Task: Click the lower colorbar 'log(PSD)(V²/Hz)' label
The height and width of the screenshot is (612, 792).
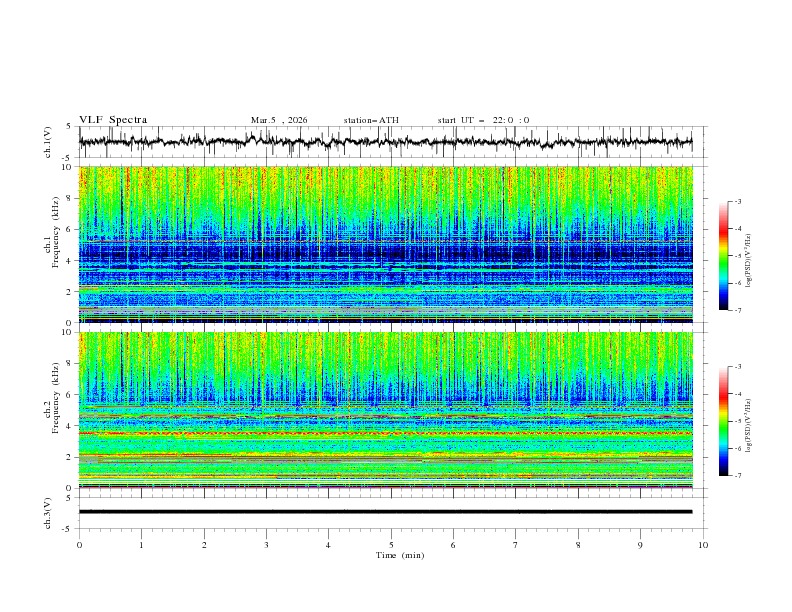Action: (x=748, y=425)
